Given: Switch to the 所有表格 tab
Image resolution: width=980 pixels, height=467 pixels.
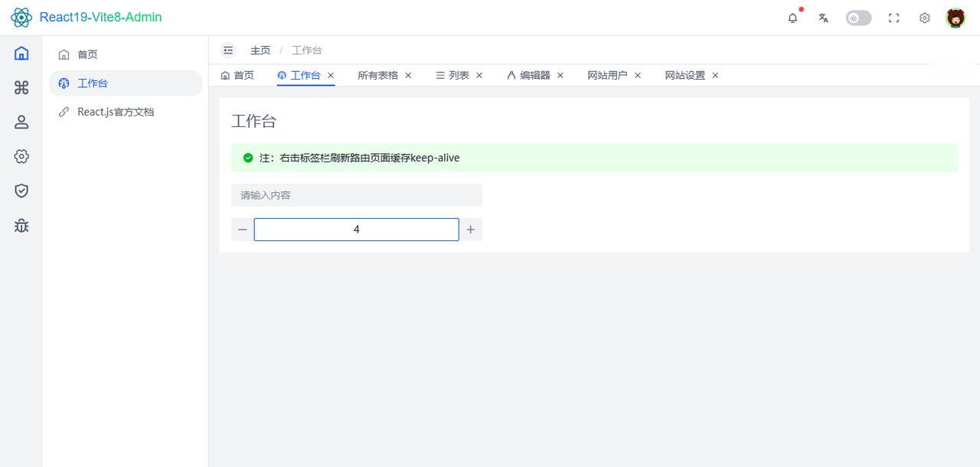Looking at the screenshot, I should (x=377, y=75).
